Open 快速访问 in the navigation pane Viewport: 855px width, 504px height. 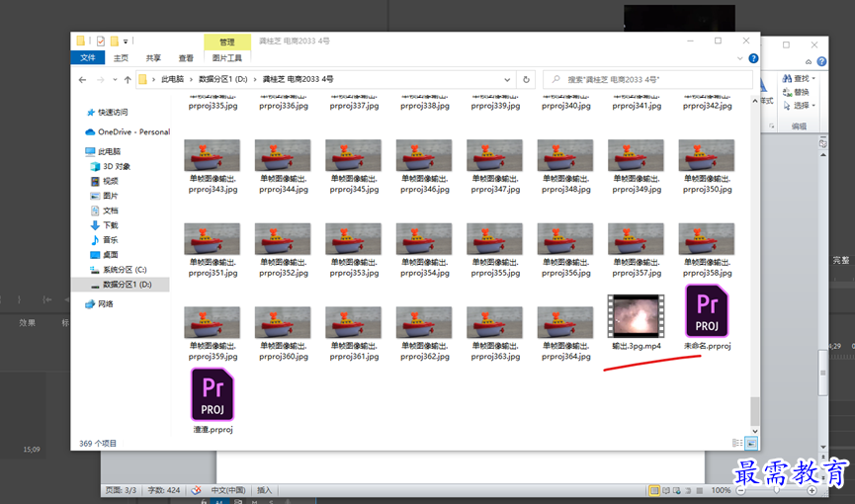pos(113,113)
